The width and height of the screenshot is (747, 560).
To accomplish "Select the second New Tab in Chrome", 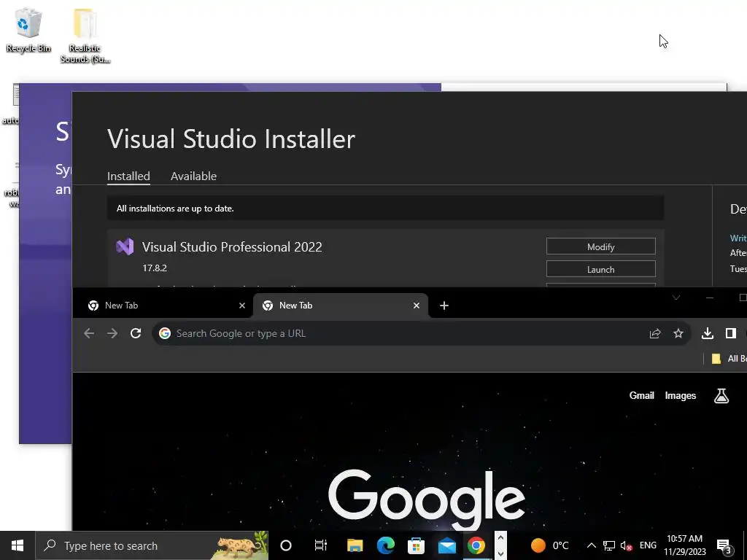I will click(x=341, y=306).
